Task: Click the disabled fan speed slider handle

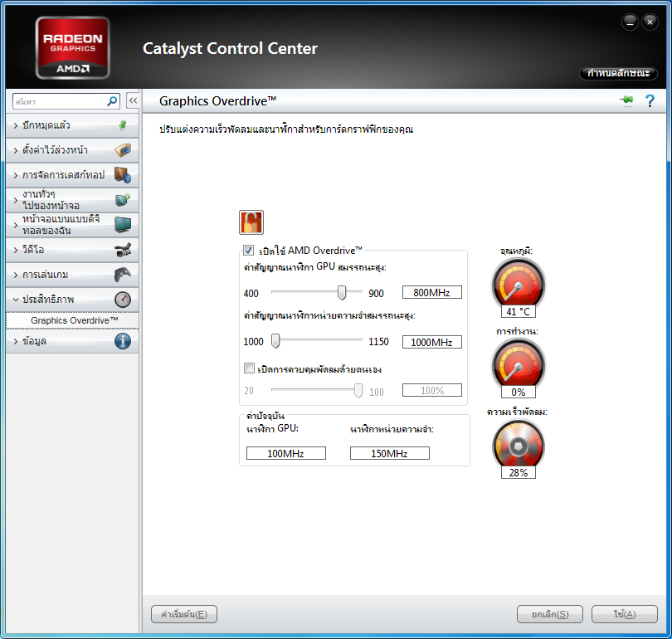Action: point(358,390)
